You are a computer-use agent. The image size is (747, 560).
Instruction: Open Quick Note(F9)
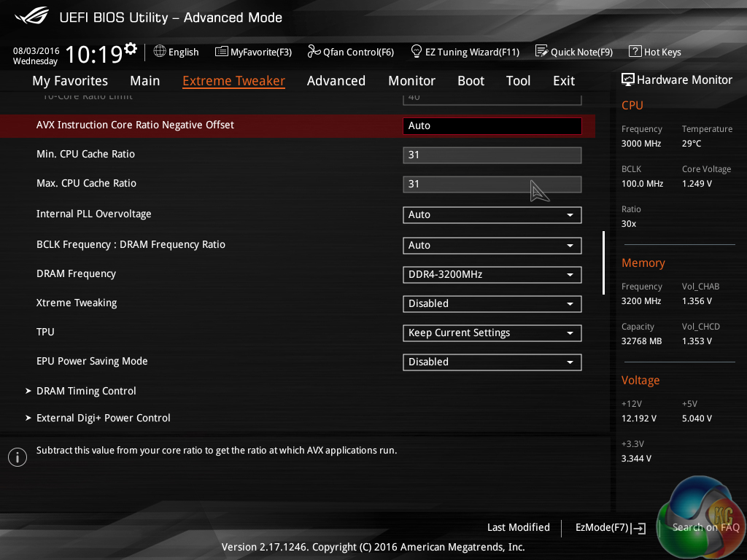pos(574,52)
